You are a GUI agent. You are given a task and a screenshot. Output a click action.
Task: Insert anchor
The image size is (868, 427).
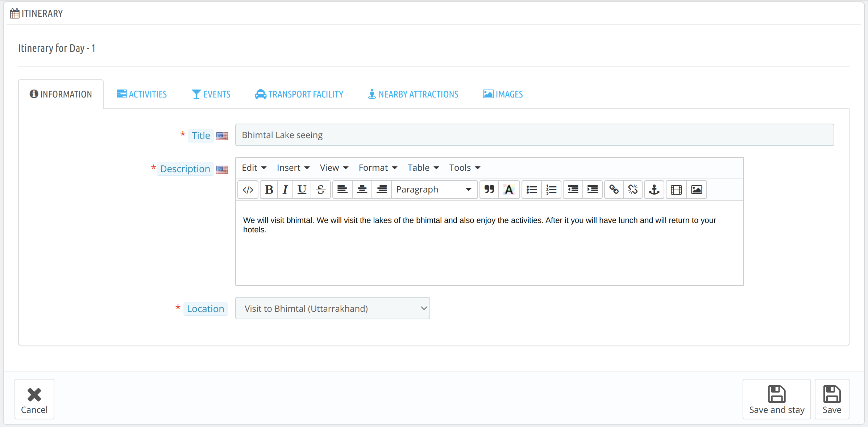tap(654, 190)
